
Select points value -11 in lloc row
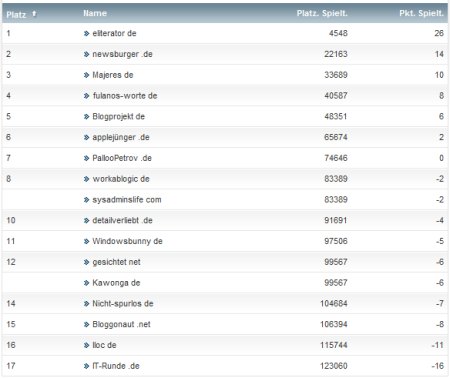tap(437, 345)
